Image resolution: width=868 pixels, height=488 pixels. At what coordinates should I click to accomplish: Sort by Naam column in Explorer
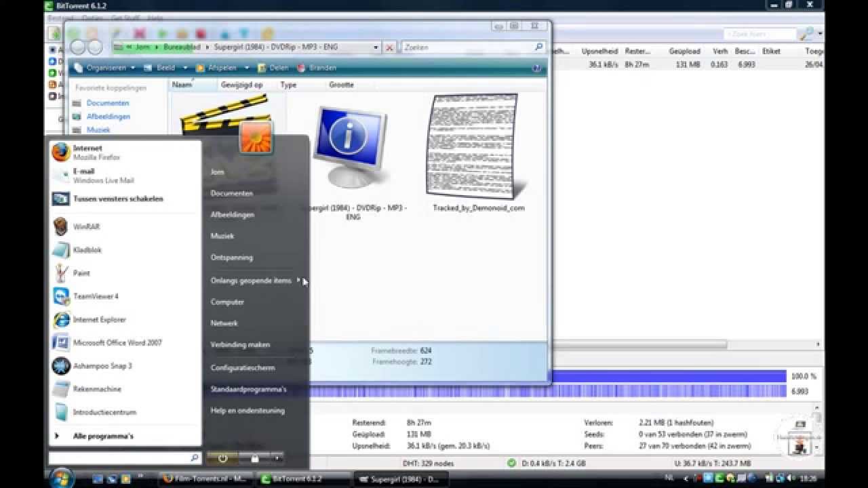click(x=193, y=85)
